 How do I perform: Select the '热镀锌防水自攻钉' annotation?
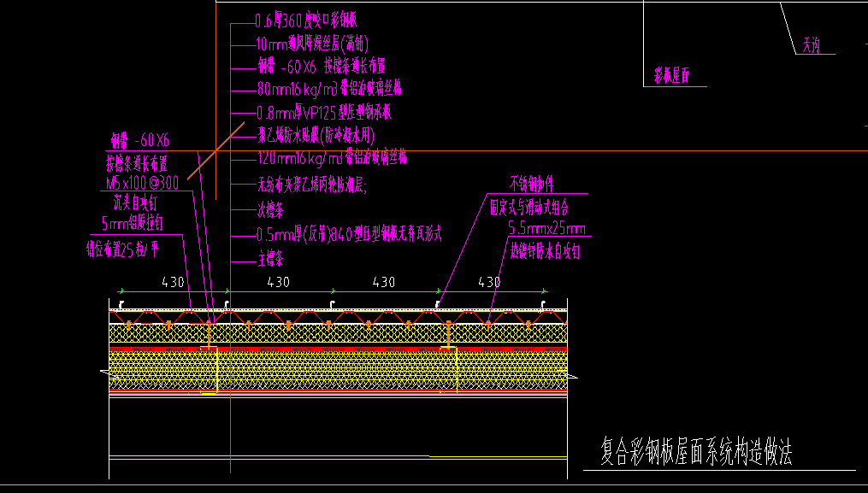tap(545, 252)
